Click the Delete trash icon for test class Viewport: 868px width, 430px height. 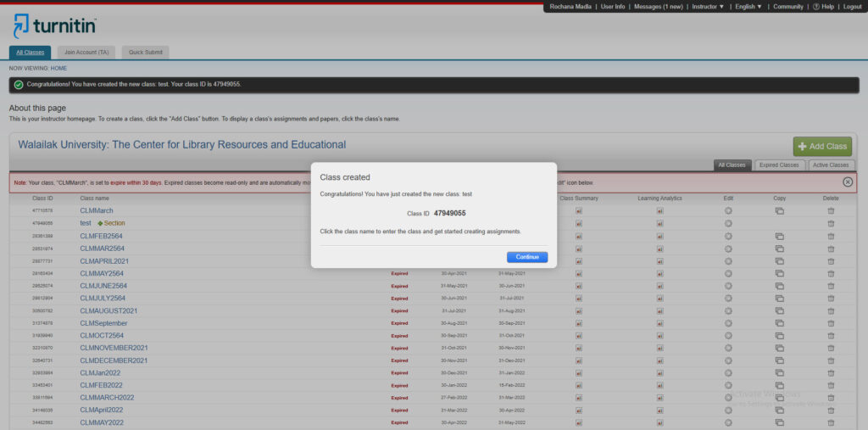tap(831, 223)
